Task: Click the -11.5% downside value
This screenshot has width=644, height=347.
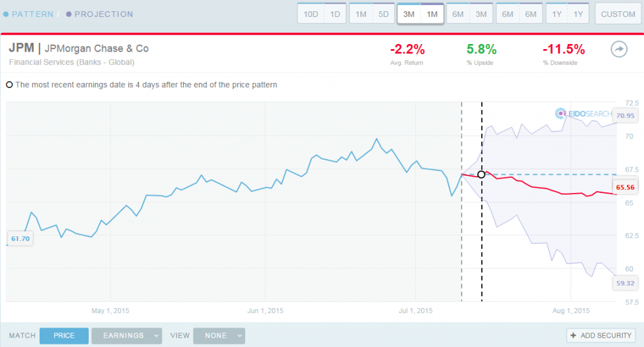Action: 563,49
